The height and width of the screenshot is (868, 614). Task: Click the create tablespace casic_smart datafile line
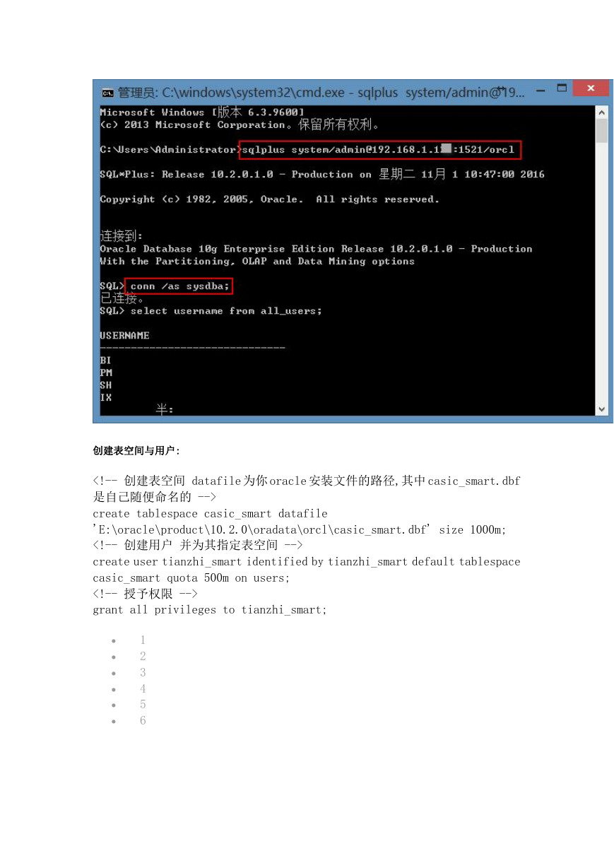(210, 514)
